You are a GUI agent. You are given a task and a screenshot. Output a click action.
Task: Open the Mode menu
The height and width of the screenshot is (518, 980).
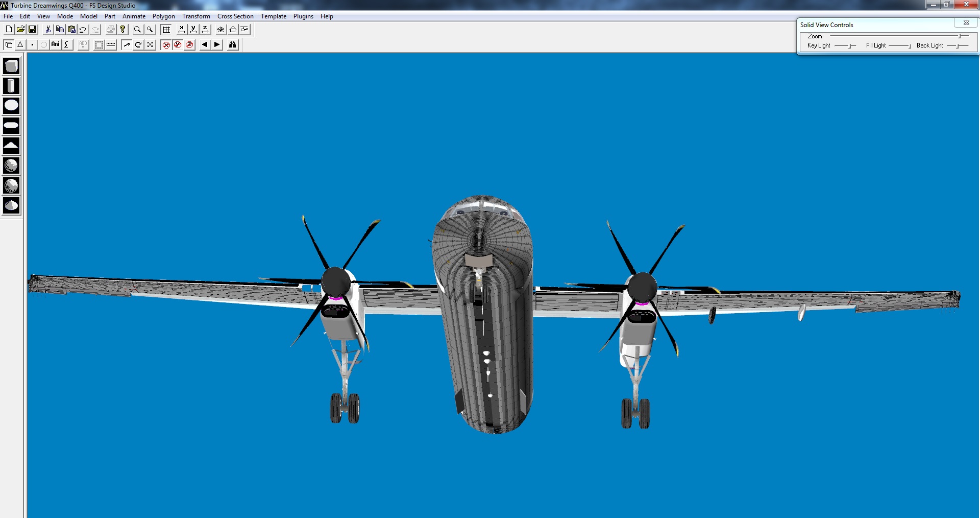click(x=65, y=16)
